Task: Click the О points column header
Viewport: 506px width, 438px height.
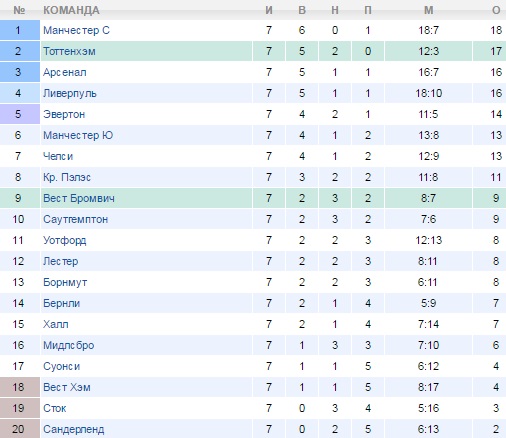Action: point(496,10)
